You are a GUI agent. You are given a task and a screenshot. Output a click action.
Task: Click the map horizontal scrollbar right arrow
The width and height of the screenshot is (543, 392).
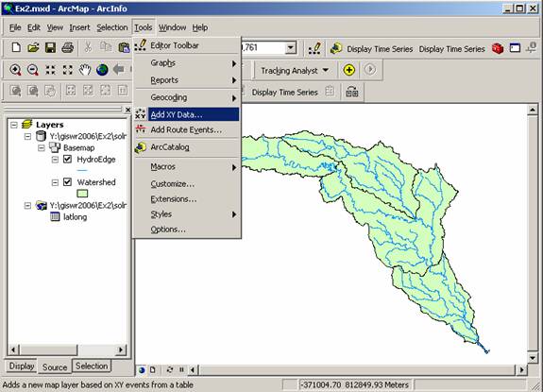click(x=521, y=370)
